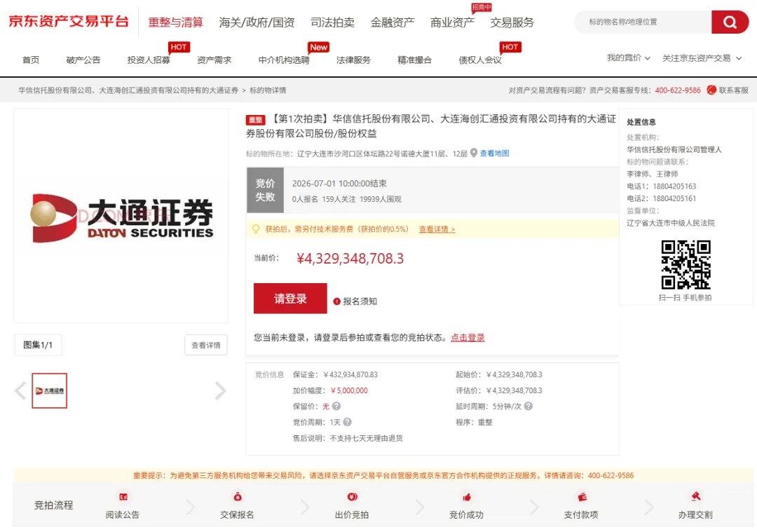The height and width of the screenshot is (532, 757).
Task: Click the 查看详情 button under image
Action: coord(205,345)
